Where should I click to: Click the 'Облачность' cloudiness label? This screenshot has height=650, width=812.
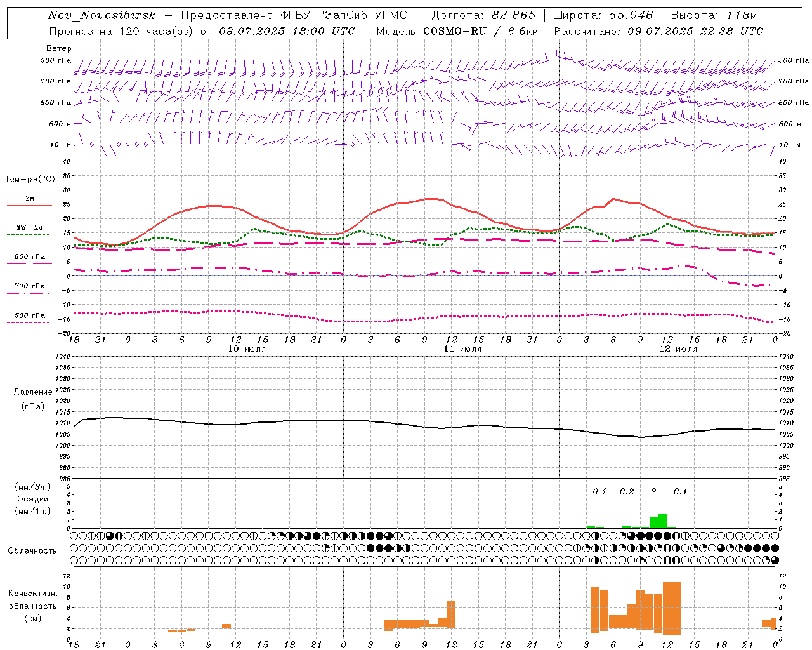[x=32, y=550]
